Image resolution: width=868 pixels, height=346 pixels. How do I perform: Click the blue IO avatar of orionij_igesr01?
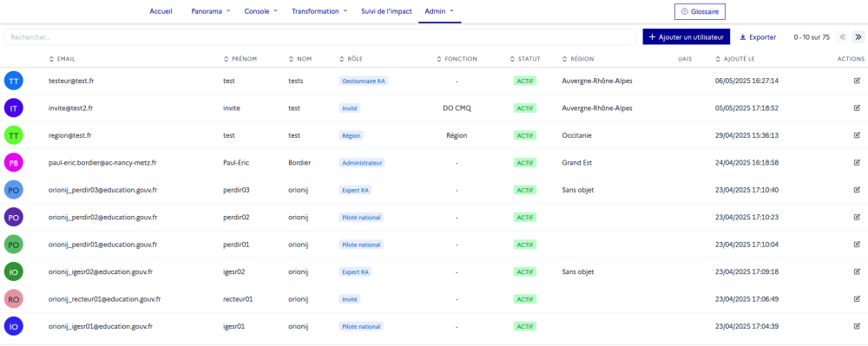click(x=13, y=326)
